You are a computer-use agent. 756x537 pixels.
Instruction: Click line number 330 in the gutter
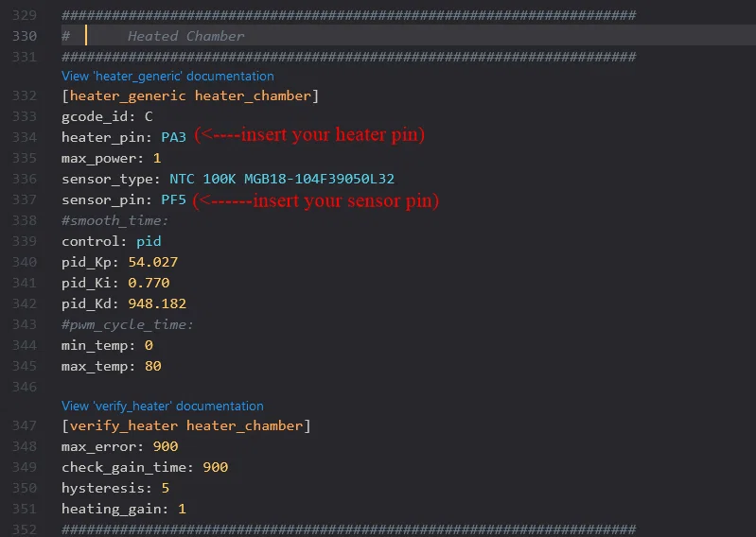point(25,36)
